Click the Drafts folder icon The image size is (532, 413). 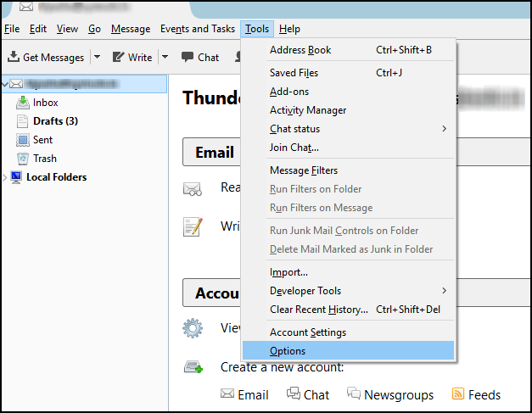(22, 121)
